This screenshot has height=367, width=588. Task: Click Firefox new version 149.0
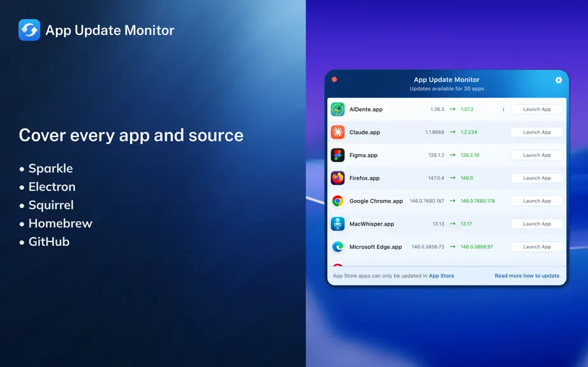pyautogui.click(x=466, y=178)
